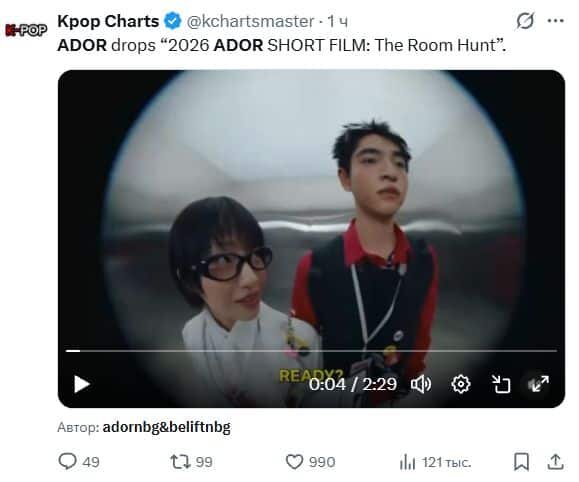Like the post with the heart icon
Screen dimensions: 579x482
coord(294,462)
